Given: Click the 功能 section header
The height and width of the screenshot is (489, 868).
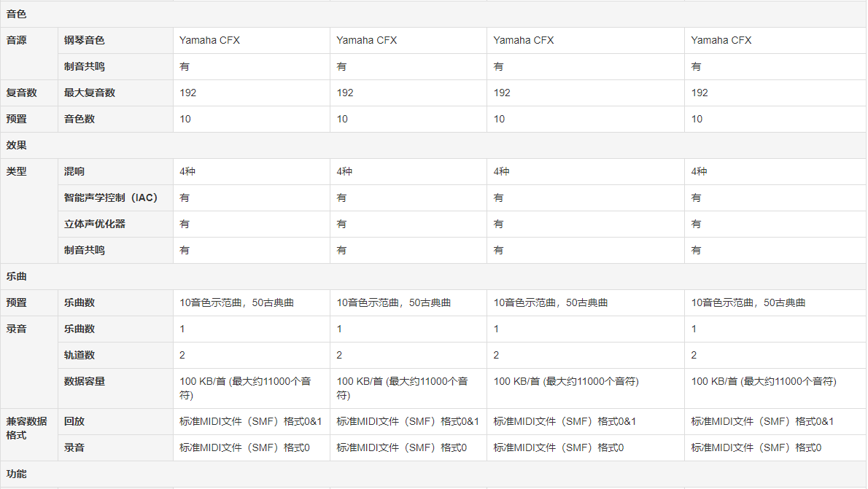Looking at the screenshot, I should point(16,474).
